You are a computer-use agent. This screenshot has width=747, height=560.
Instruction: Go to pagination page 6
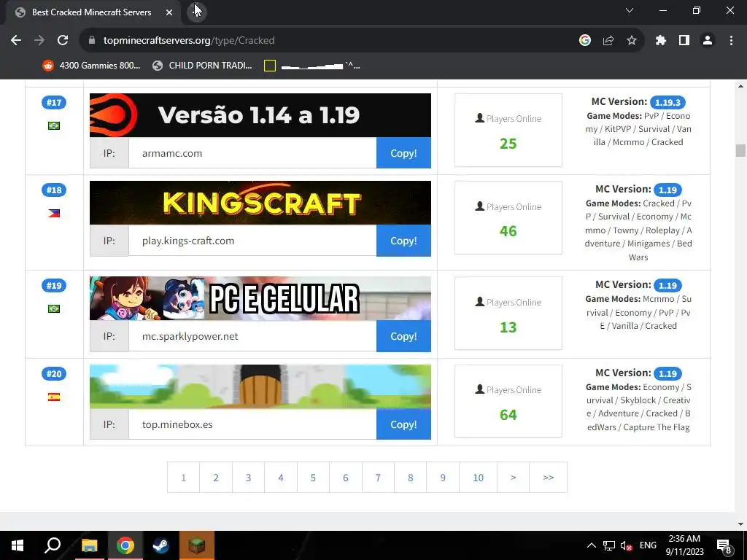tap(345, 477)
